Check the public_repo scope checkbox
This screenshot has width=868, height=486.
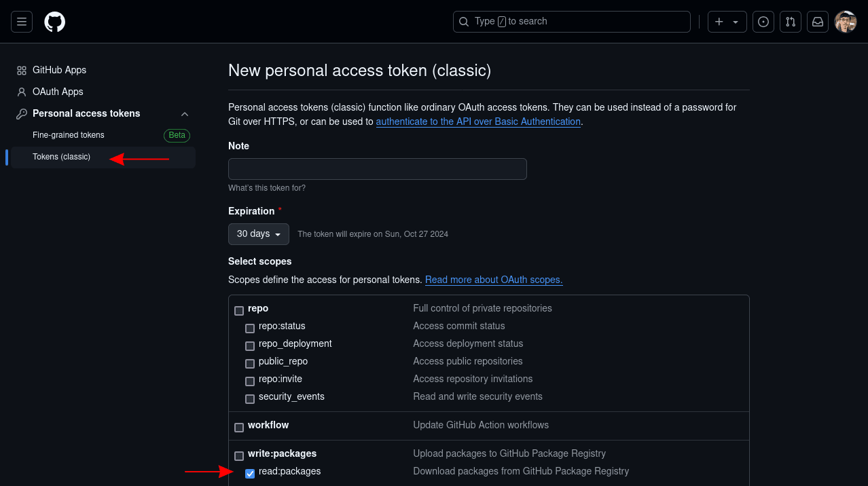tap(250, 364)
